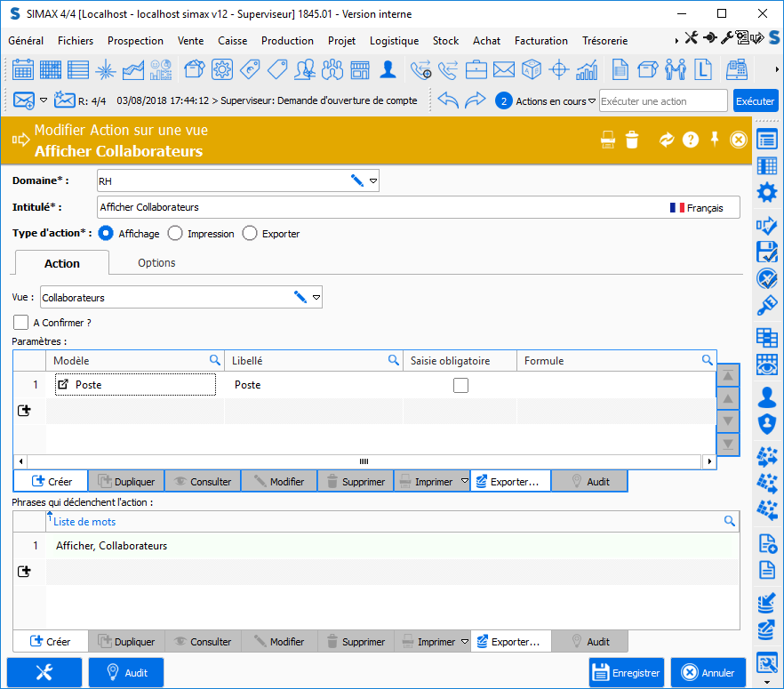Open the Facturation menu
This screenshot has height=689, width=784.
(x=540, y=41)
